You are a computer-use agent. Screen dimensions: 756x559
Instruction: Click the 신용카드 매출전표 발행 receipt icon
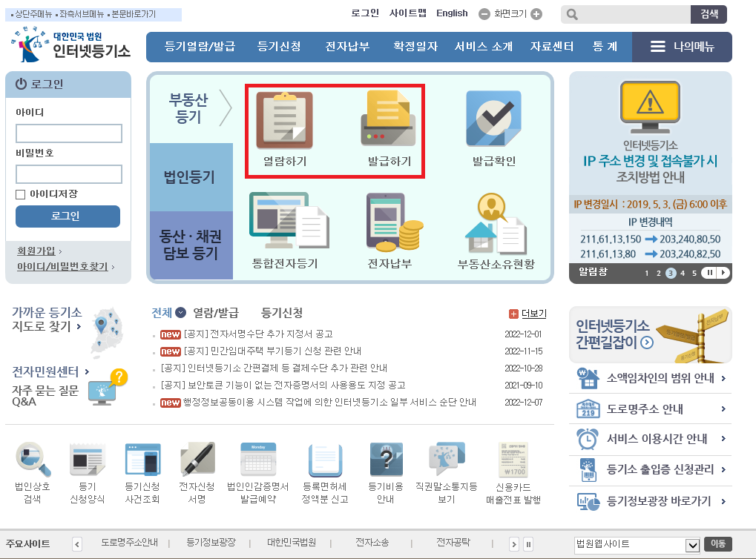pos(514,459)
